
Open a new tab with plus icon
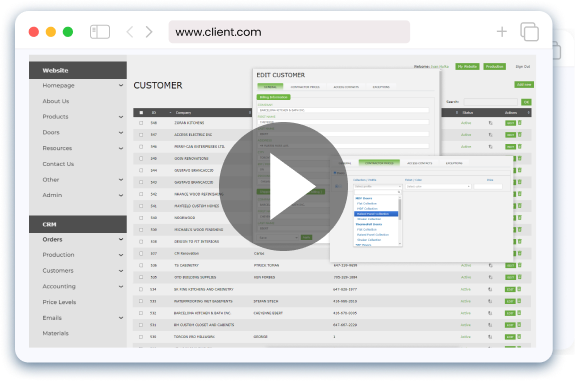click(x=502, y=32)
